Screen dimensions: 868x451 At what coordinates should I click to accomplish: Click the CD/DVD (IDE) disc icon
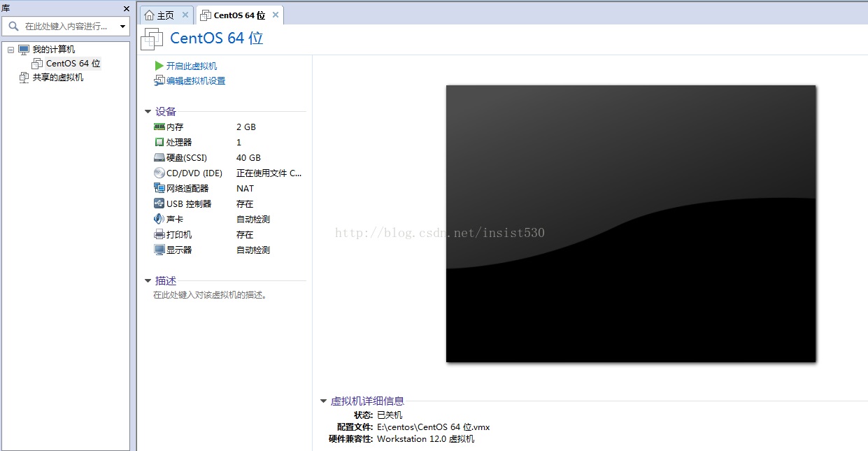pyautogui.click(x=159, y=173)
